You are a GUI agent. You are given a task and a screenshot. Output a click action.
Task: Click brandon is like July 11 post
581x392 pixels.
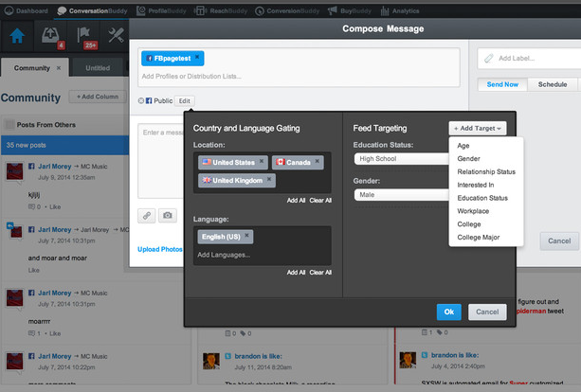[258, 356]
